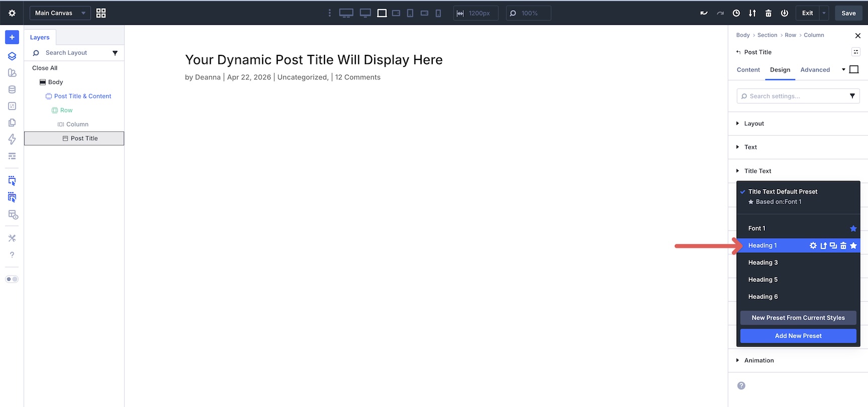Open the page settings form icon

12,106
